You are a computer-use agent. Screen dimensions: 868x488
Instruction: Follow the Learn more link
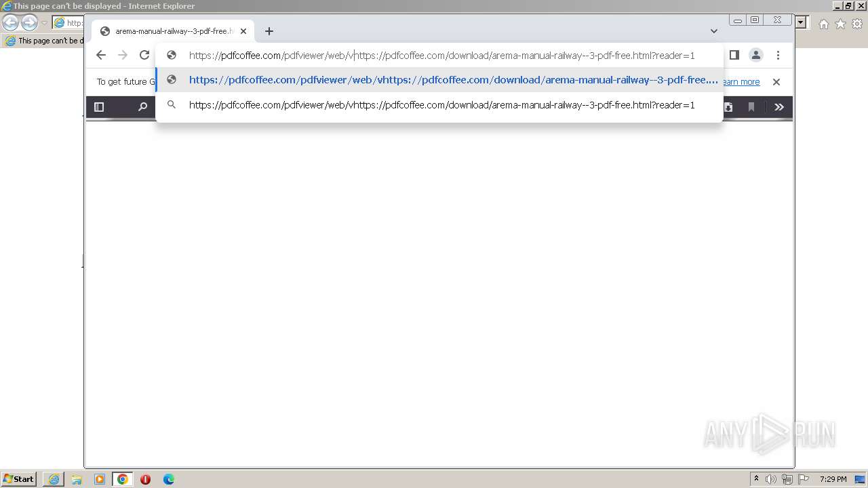740,82
